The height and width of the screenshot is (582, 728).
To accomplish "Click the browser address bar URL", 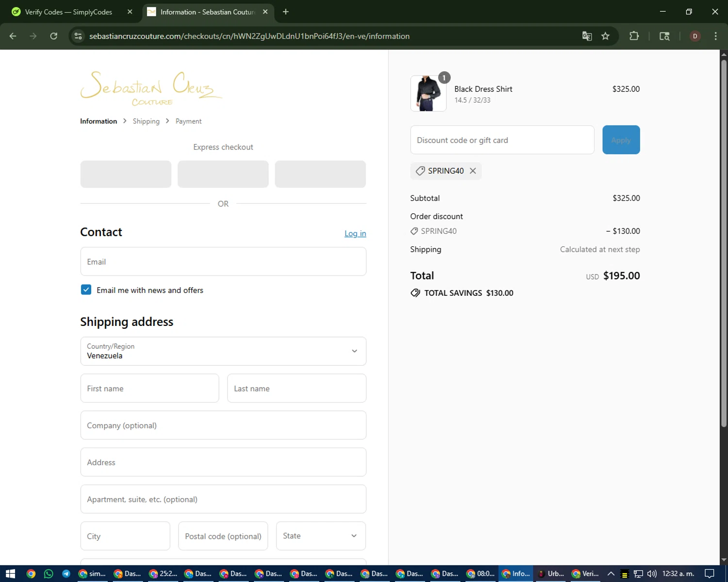I will [249, 36].
